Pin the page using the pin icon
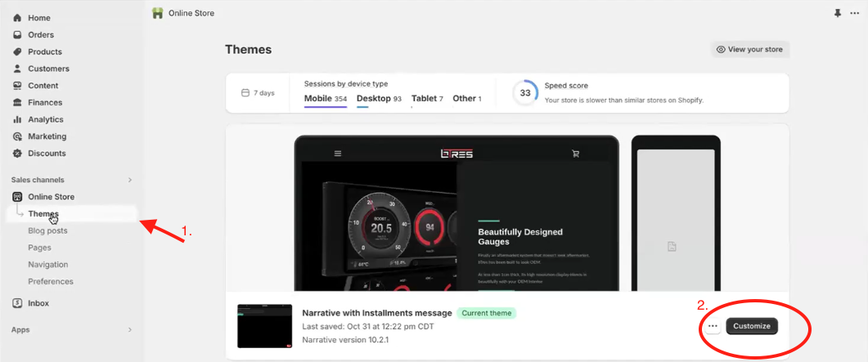The height and width of the screenshot is (362, 868). pyautogui.click(x=837, y=13)
